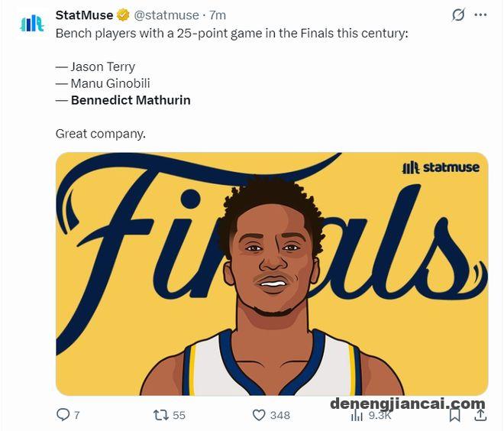The height and width of the screenshot is (431, 504).
Task: View post analytics bar-chart icon
Action: (357, 416)
